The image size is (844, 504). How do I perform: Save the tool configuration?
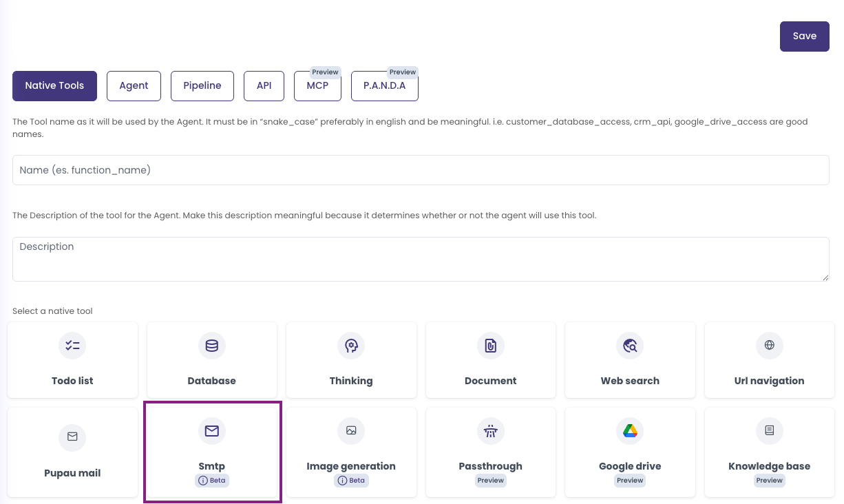pyautogui.click(x=805, y=36)
